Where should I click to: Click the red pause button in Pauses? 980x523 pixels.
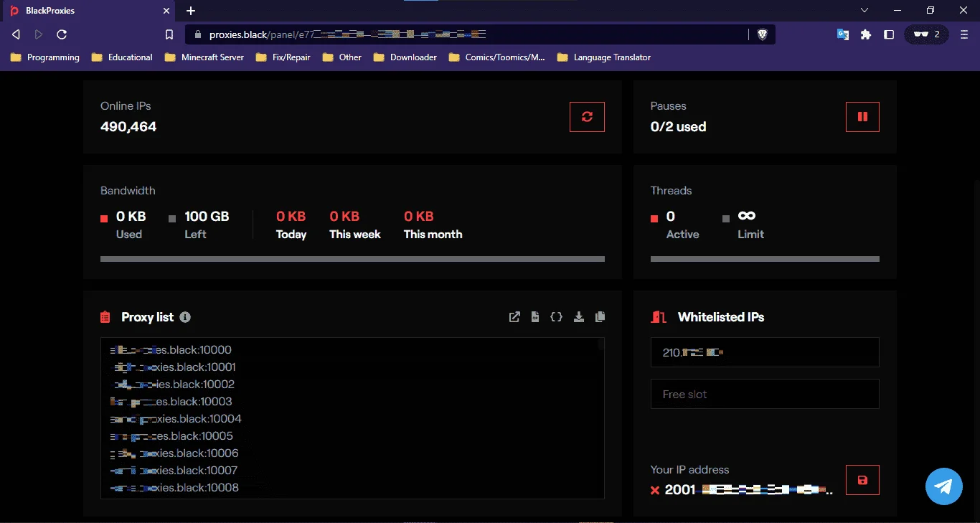[x=862, y=117]
